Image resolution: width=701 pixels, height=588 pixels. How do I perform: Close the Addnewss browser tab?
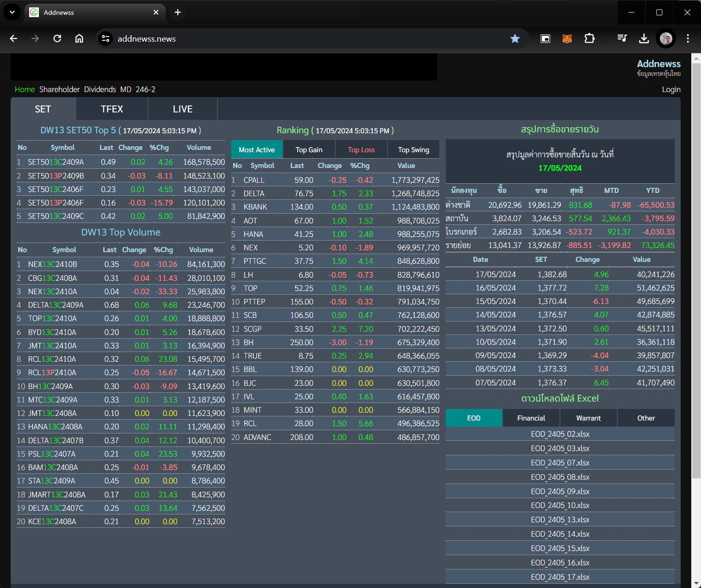tap(156, 12)
